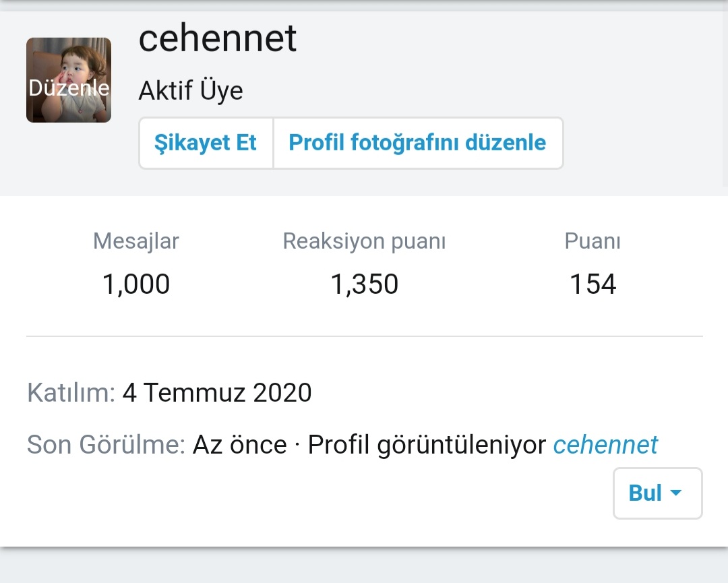Click the profile avatar thumbnail

tap(69, 59)
